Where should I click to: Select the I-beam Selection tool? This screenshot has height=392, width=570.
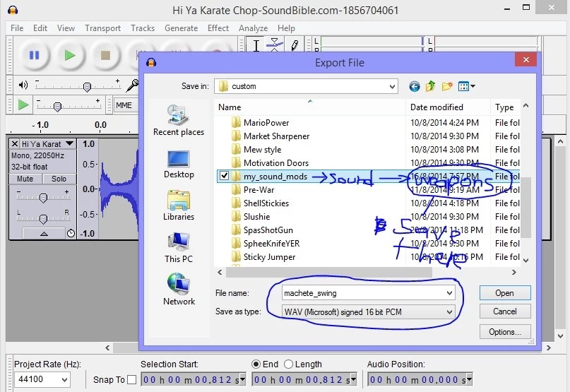tap(256, 45)
